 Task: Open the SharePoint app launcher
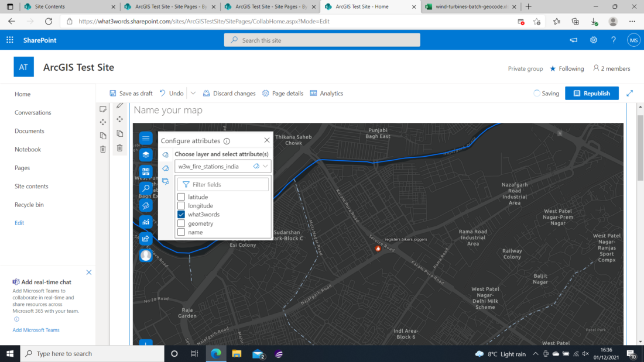(x=10, y=40)
